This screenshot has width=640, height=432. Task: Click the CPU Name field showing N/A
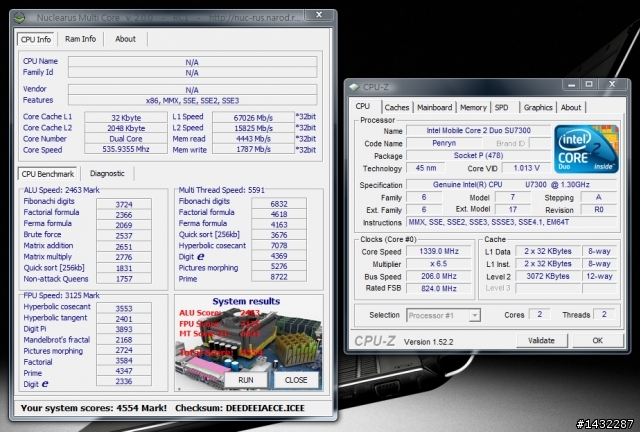tap(192, 62)
